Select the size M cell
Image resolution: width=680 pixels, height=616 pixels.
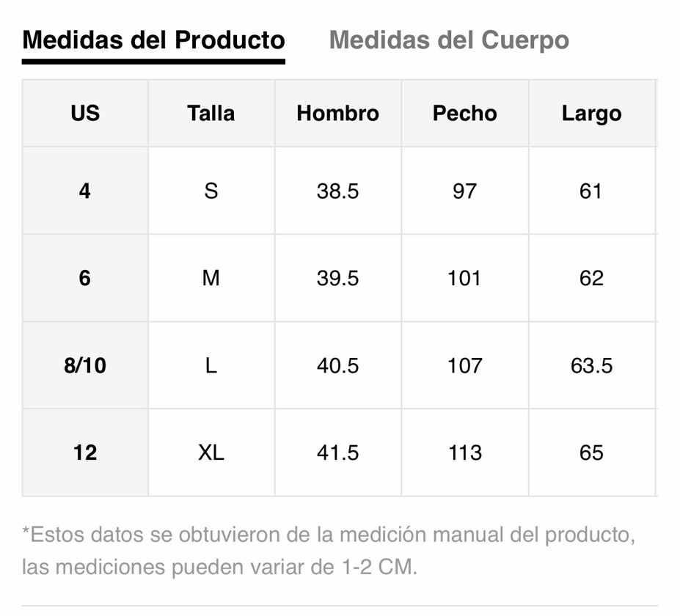click(211, 278)
